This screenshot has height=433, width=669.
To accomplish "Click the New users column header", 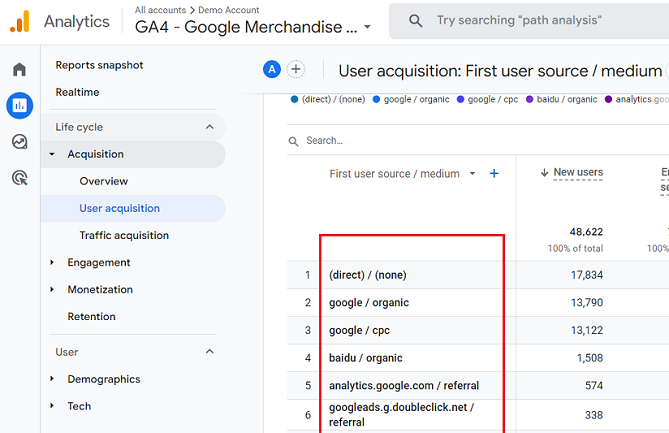I will pyautogui.click(x=578, y=172).
